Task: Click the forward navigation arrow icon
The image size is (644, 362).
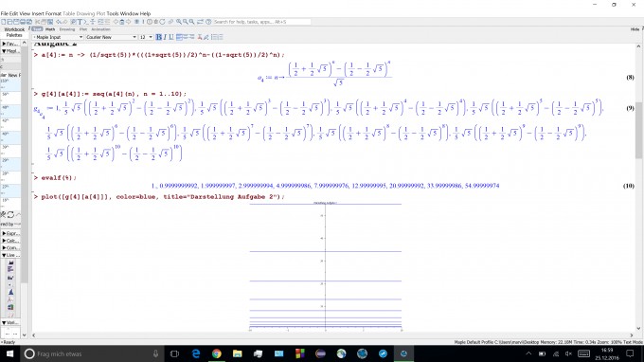Action: click(128, 22)
